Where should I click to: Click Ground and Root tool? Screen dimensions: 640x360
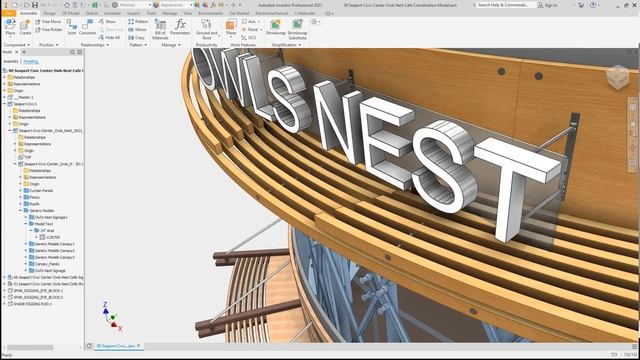[207, 29]
